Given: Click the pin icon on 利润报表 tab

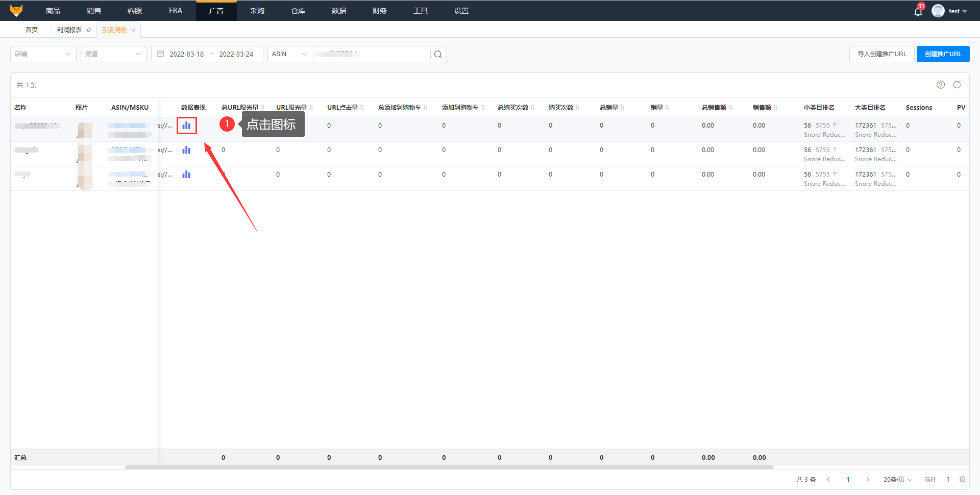Looking at the screenshot, I should 89,30.
